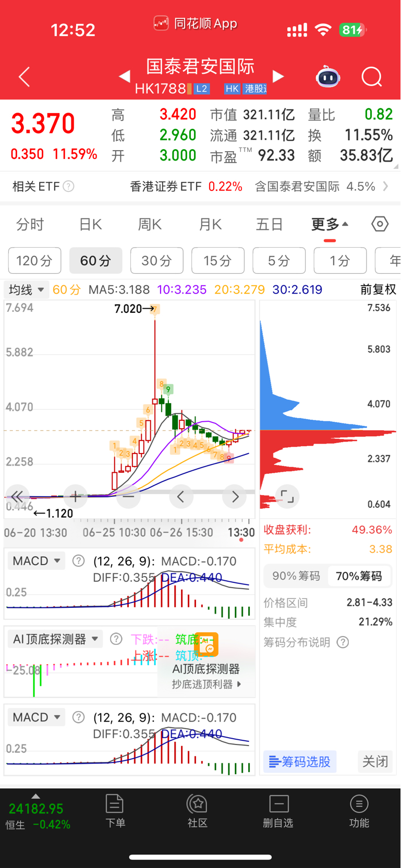Tap the chart zoom-out minus button
This screenshot has height=868, width=401.
[x=128, y=497]
